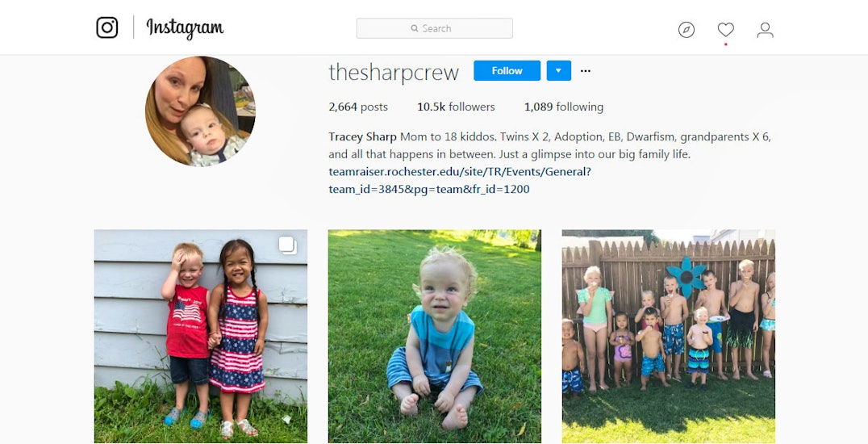
Task: View thesharpcrew profile picture
Action: coord(200,111)
